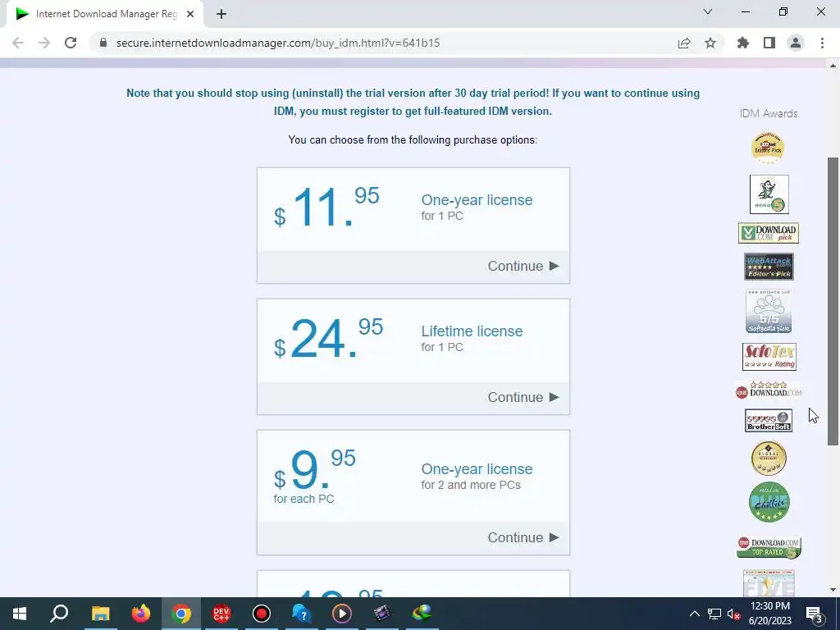Click the BrotherSoft award badge
The image size is (840, 630).
[768, 421]
